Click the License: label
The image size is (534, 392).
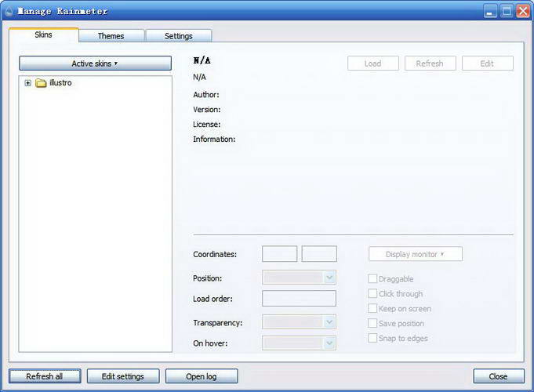pyautogui.click(x=207, y=125)
